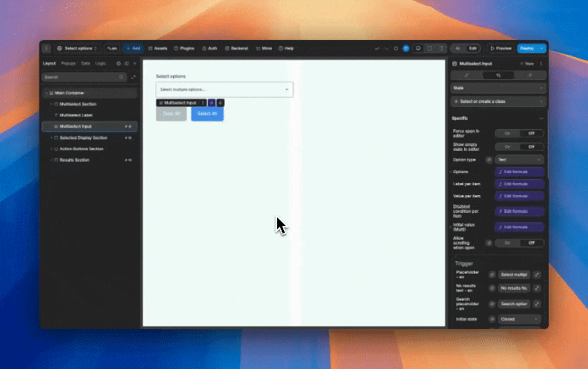Image resolution: width=588 pixels, height=369 pixels.
Task: Switch to AI mode
Action: point(457,48)
